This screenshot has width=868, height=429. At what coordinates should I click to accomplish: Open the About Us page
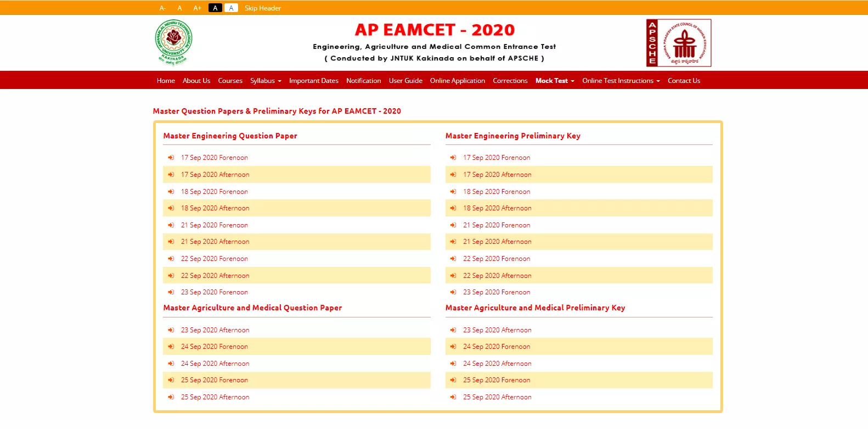(x=196, y=81)
